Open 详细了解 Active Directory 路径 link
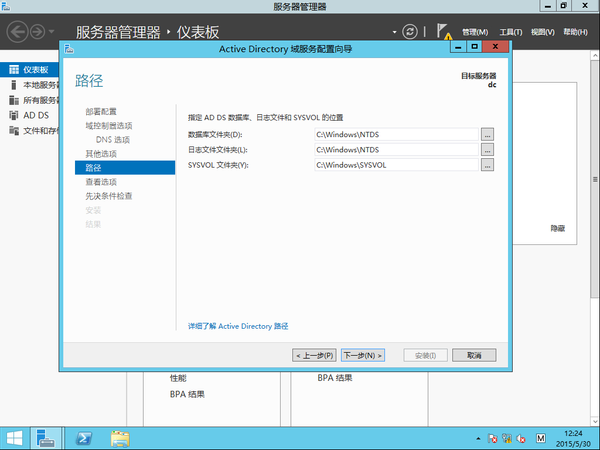The width and height of the screenshot is (600, 450). point(238,326)
